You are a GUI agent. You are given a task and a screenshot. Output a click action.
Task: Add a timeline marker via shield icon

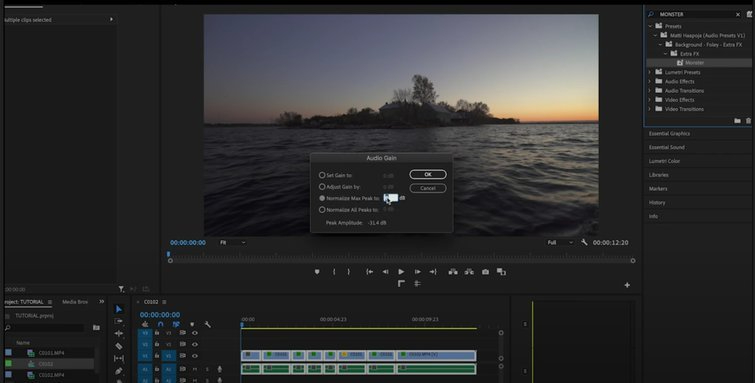tap(192, 325)
